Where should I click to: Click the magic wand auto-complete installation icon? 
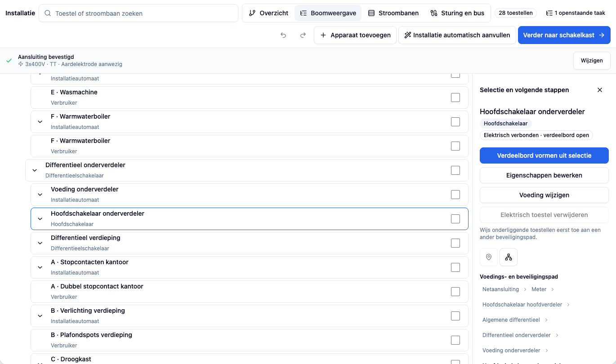coord(408,35)
